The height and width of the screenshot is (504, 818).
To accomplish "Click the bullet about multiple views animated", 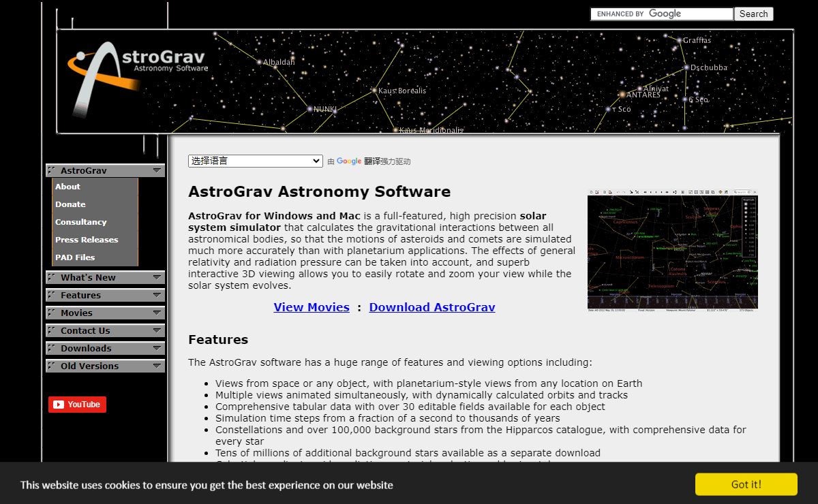I will (x=422, y=395).
